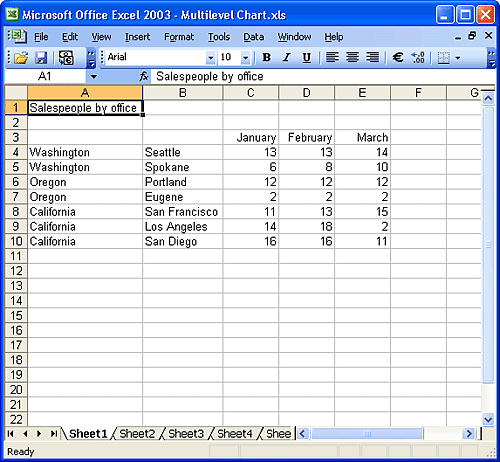This screenshot has width=500, height=462.
Task: Click the formula bar text field
Action: coord(322,77)
